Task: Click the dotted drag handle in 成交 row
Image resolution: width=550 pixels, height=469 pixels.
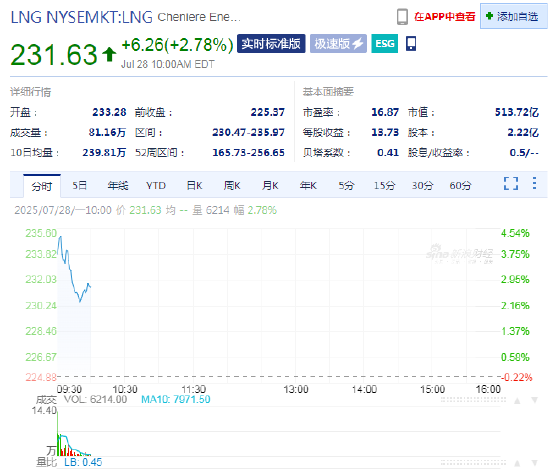Action: click(473, 400)
